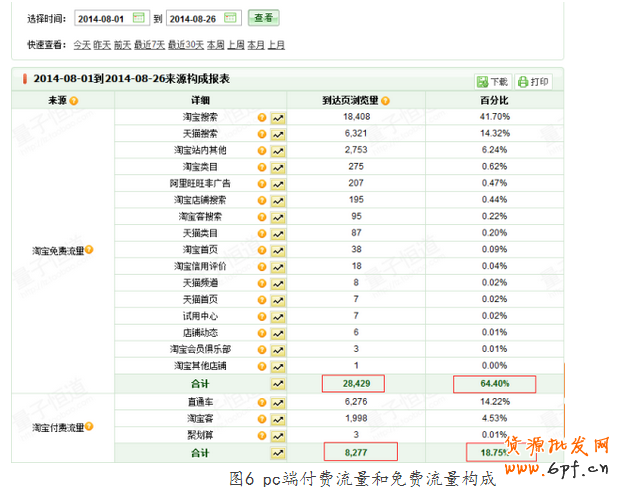The width and height of the screenshot is (619, 490).
Task: Click help icon next to 淘宝付费流量
Action: point(92,427)
